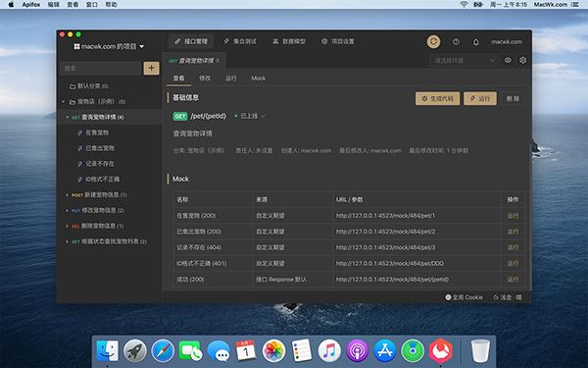The image size is (588, 368).
Task: Collapse the 宠物店 (示例) folder arrow
Action: tap(63, 101)
